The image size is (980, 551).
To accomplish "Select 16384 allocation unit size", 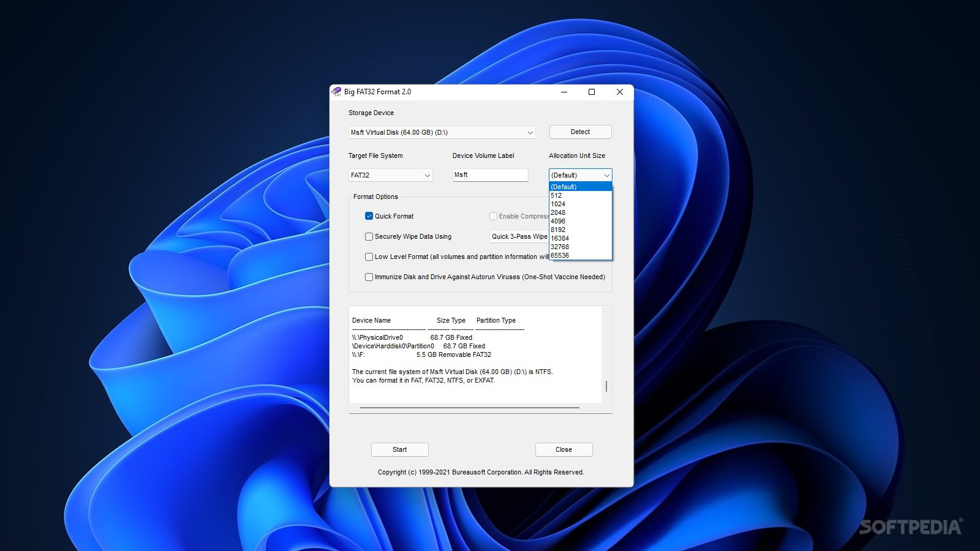I will coord(580,238).
